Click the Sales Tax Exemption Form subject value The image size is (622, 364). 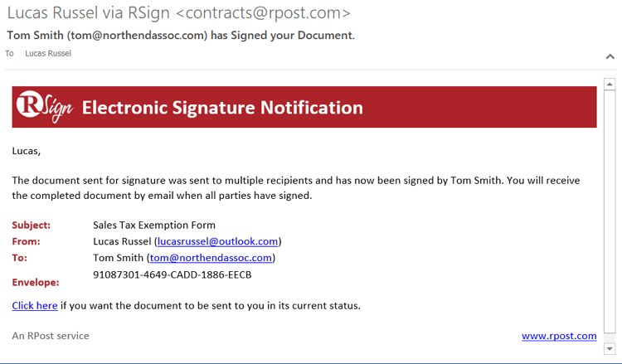point(154,226)
